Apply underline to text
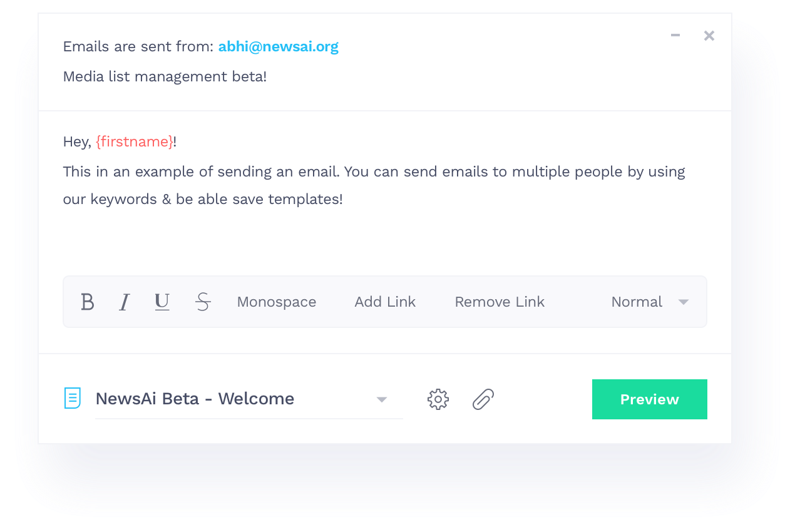This screenshot has height=532, width=795. pos(162,302)
